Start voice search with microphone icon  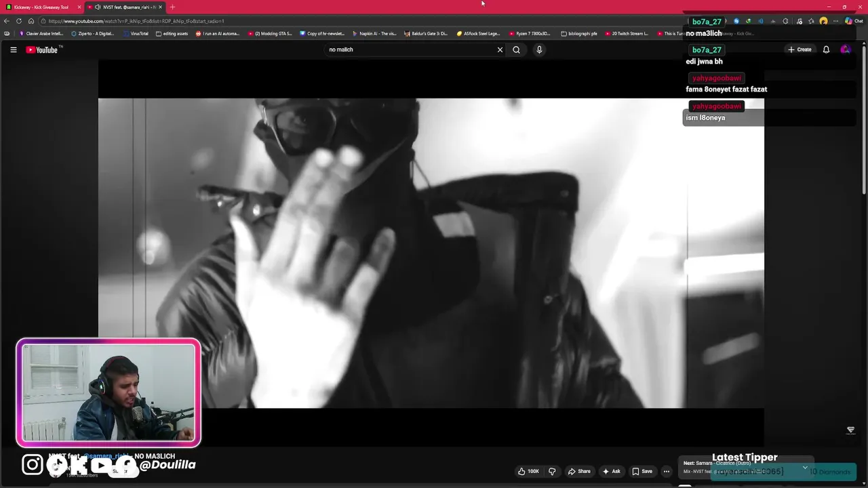click(x=539, y=49)
